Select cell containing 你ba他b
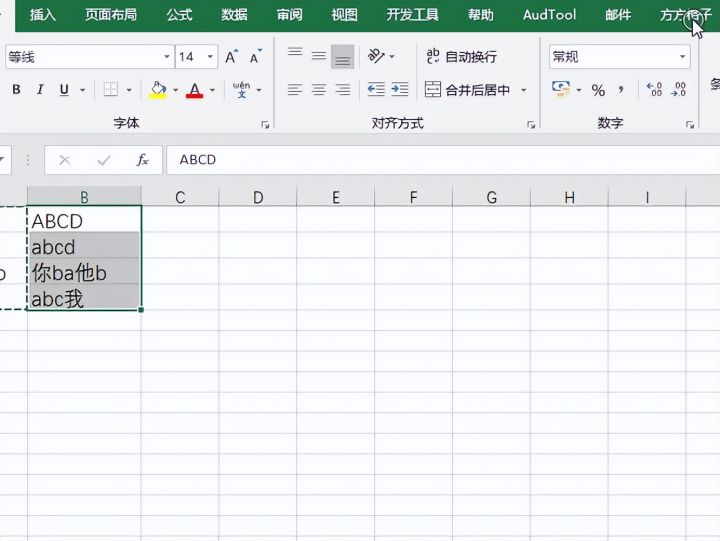 tap(84, 273)
